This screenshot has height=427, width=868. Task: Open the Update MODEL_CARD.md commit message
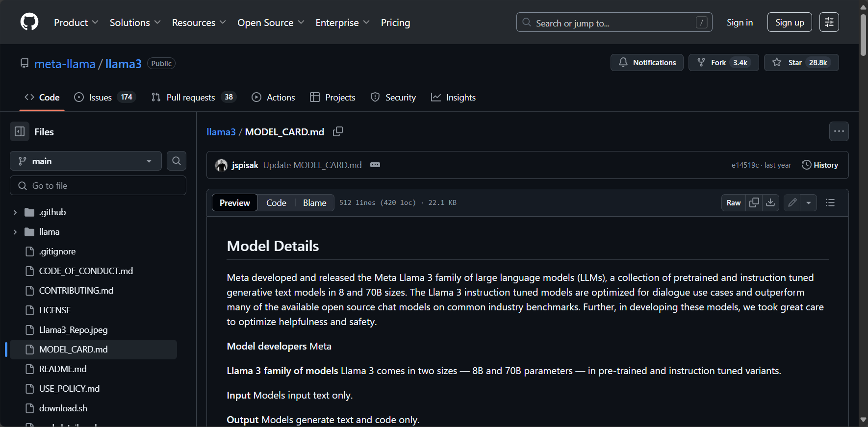[x=312, y=165]
